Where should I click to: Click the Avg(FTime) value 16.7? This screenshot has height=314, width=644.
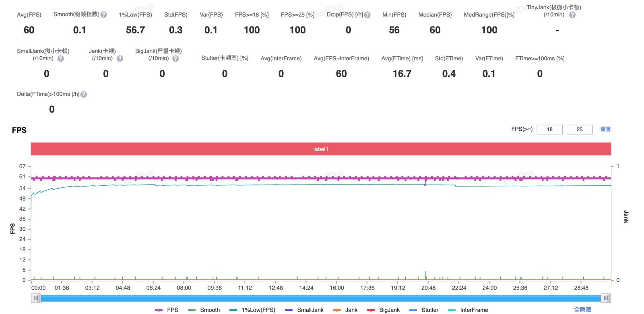pos(402,74)
